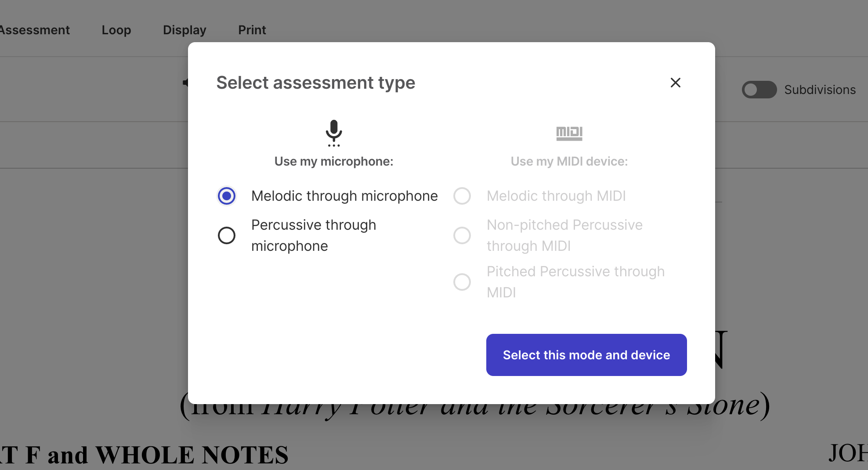Toggle the Subdivisions switch
The width and height of the screenshot is (868, 470).
click(x=759, y=90)
